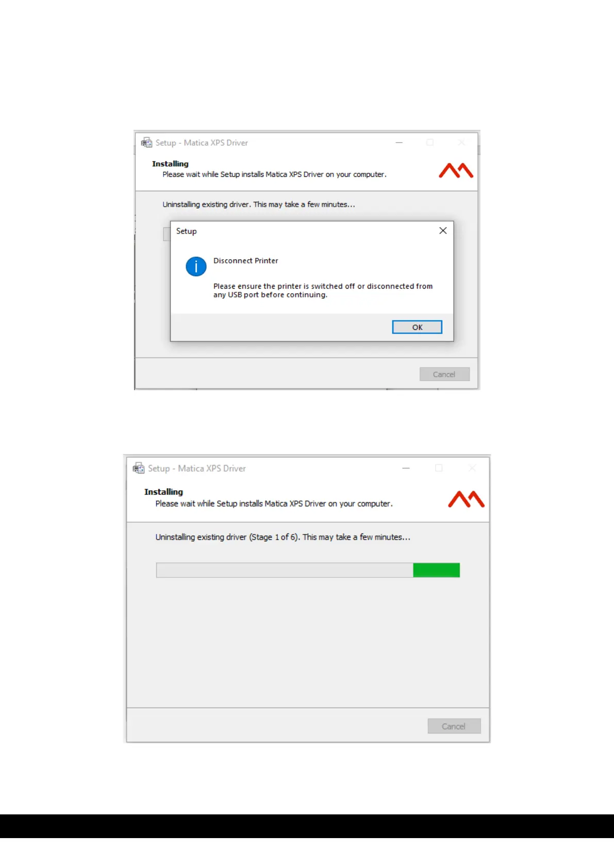614x868 pixels.
Task: Close the upper Setup - Matica XPS Driver window
Action: click(x=461, y=142)
